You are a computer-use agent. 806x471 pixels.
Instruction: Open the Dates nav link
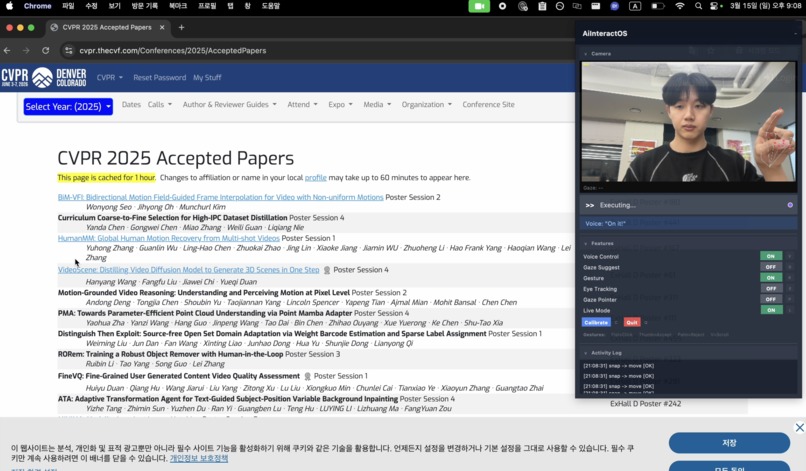click(x=131, y=104)
